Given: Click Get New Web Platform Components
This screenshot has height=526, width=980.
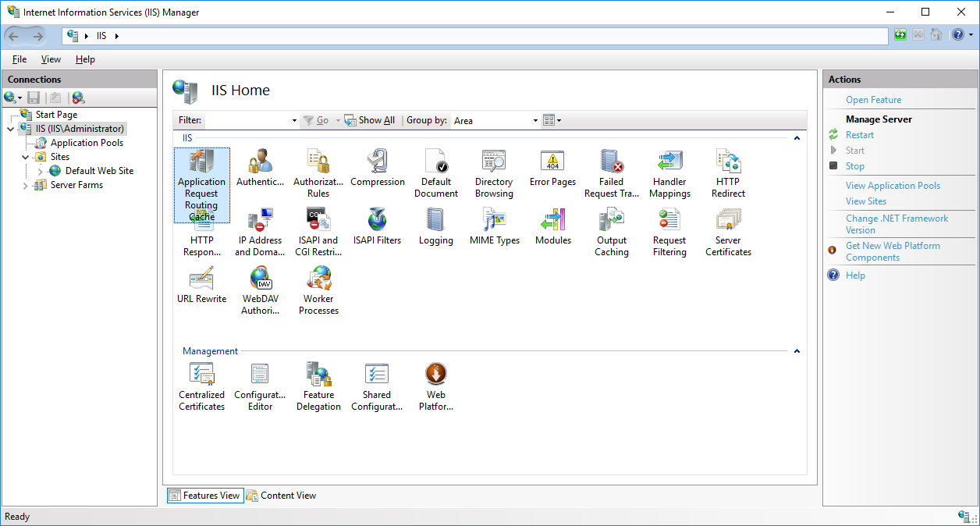Looking at the screenshot, I should pos(893,251).
